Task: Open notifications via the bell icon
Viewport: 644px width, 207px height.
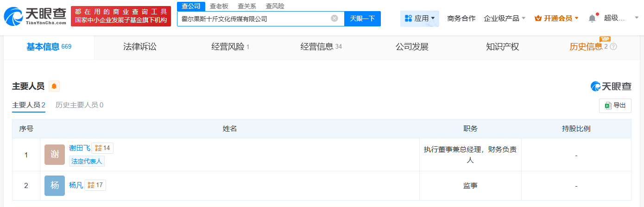Action: 592,18
